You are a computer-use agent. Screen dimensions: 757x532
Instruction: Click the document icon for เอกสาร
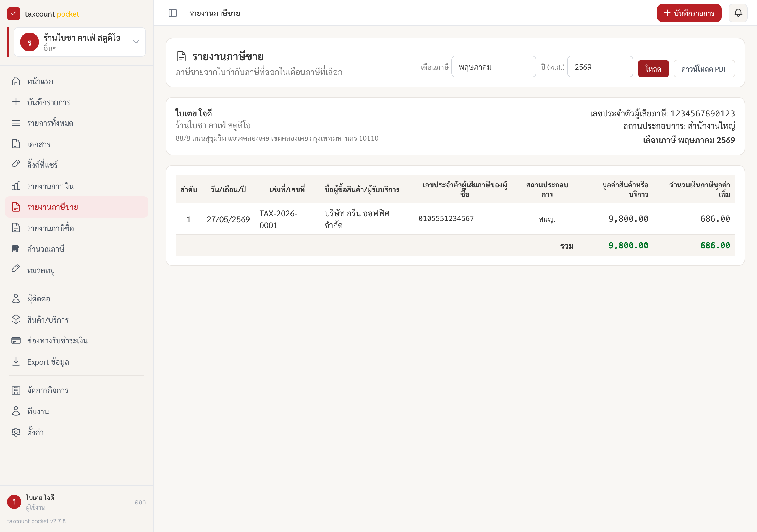pos(16,144)
